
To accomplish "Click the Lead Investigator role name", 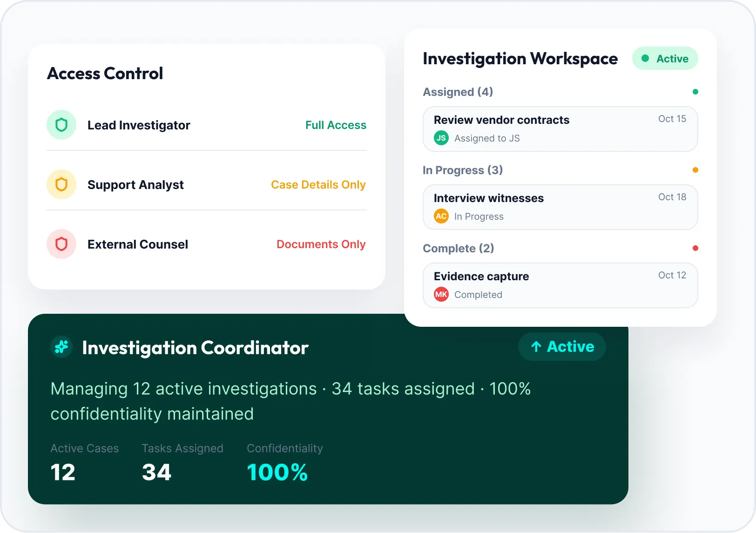I will pos(139,125).
